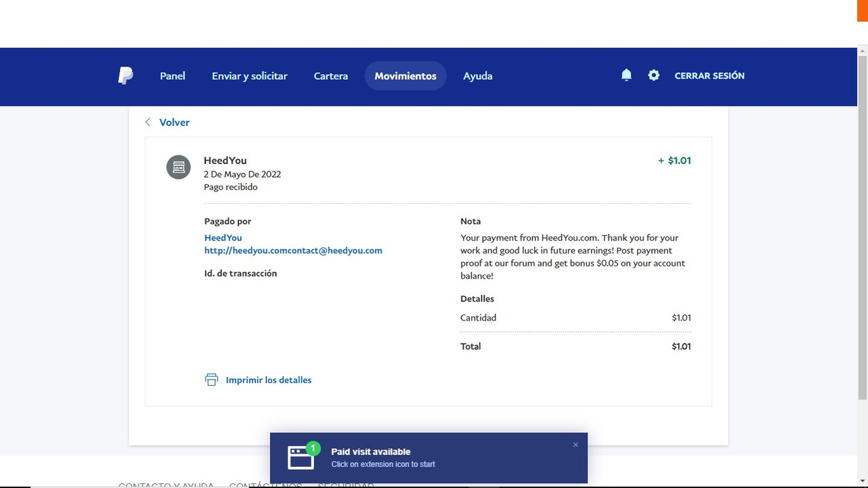Click the Pagado por label
The height and width of the screenshot is (488, 868).
pyautogui.click(x=228, y=222)
